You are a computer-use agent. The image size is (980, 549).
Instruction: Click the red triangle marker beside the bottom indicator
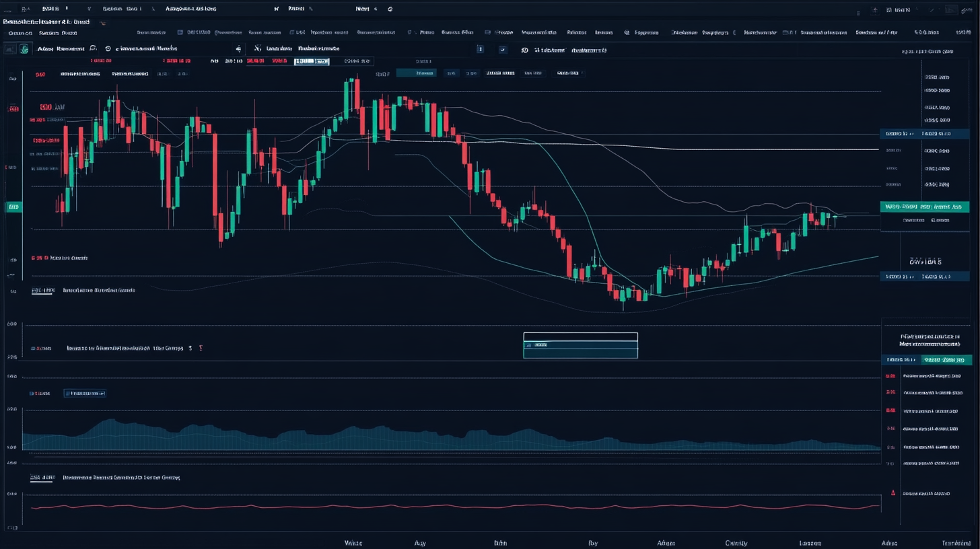(x=893, y=493)
